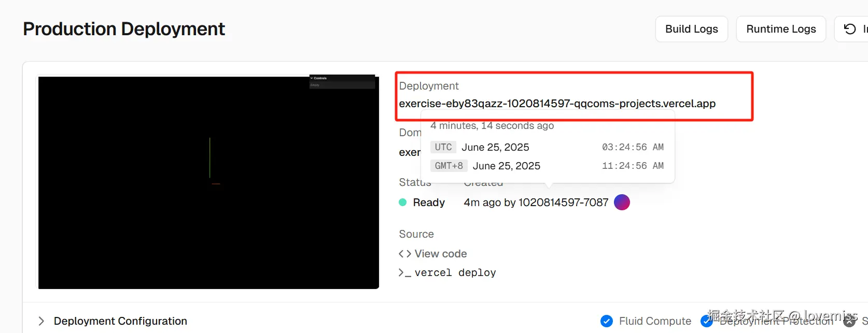Click the Fluid Compute blue checkmark
Viewport: 868px width, 333px height.
[x=606, y=321]
